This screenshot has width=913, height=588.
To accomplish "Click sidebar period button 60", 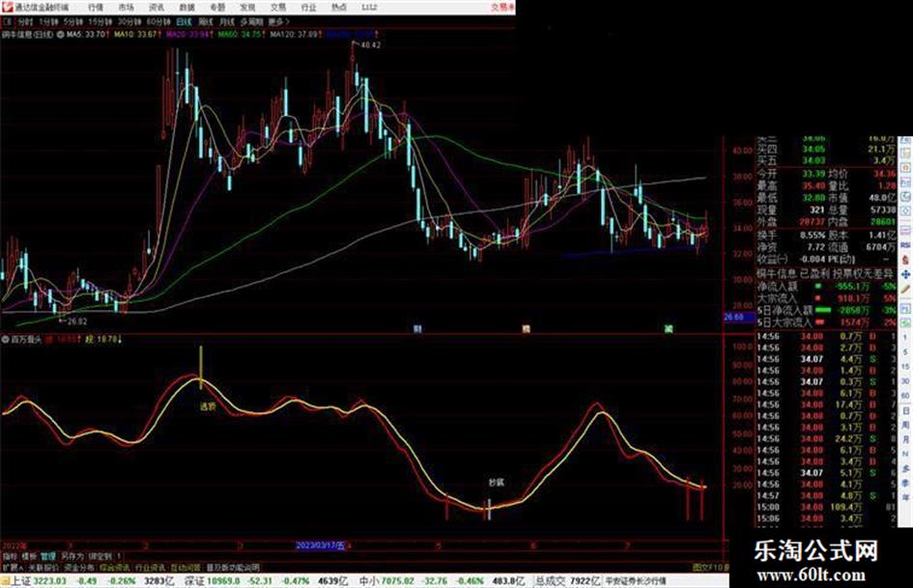I will [x=905, y=396].
